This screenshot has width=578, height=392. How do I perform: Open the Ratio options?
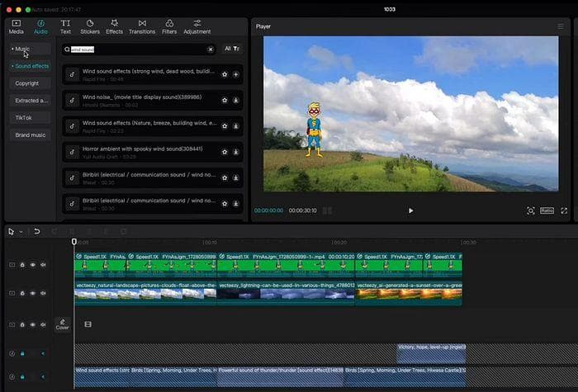547,210
